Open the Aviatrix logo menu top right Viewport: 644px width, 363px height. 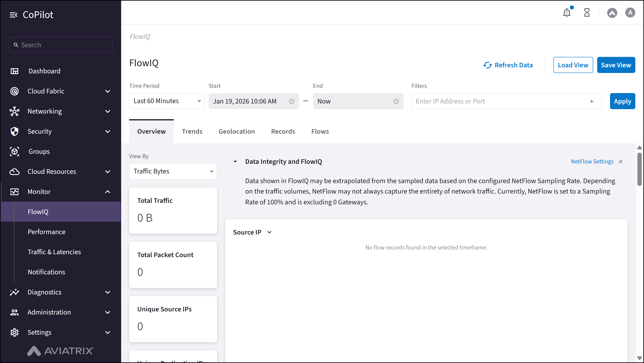(612, 13)
